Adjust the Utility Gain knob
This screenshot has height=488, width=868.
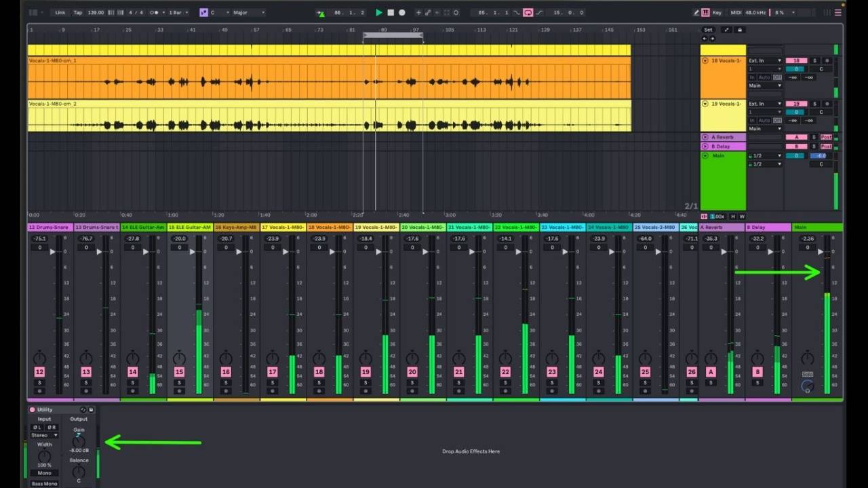pos(79,440)
